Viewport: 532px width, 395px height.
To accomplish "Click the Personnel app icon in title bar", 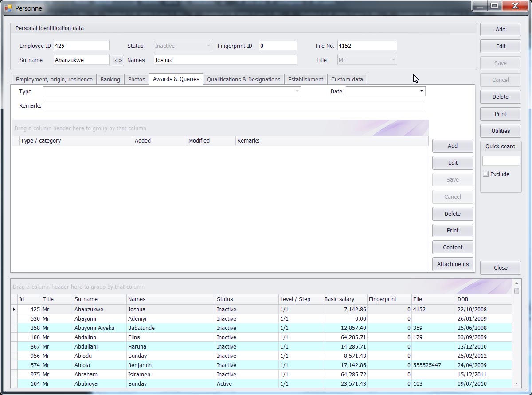I will (8, 8).
